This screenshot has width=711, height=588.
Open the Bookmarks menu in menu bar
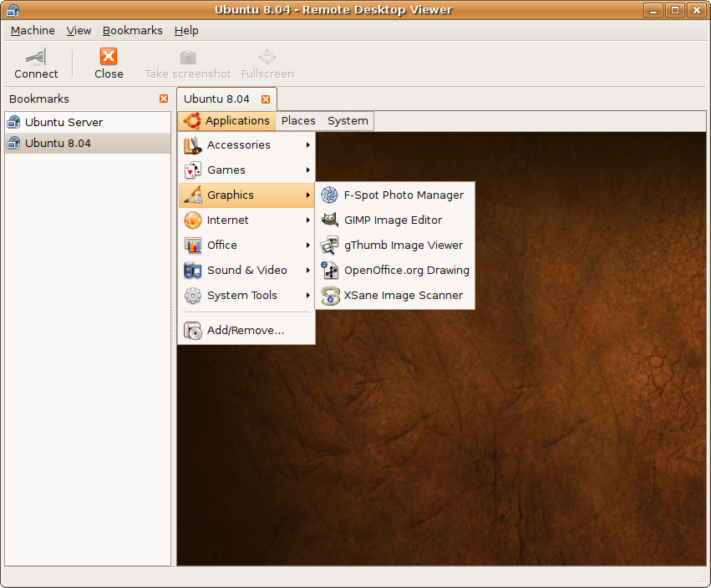click(132, 30)
